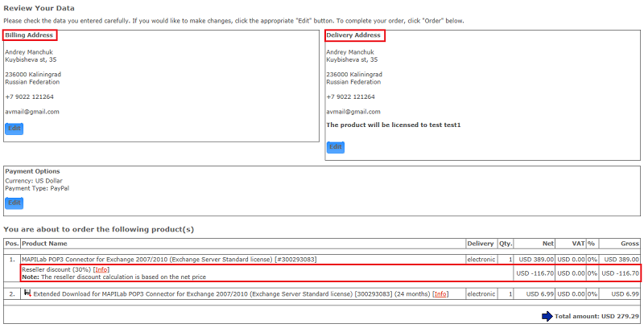Image resolution: width=644 pixels, height=328 pixels.
Task: Click "Russian Federation" in the Delivery Address box
Action: tap(353, 82)
